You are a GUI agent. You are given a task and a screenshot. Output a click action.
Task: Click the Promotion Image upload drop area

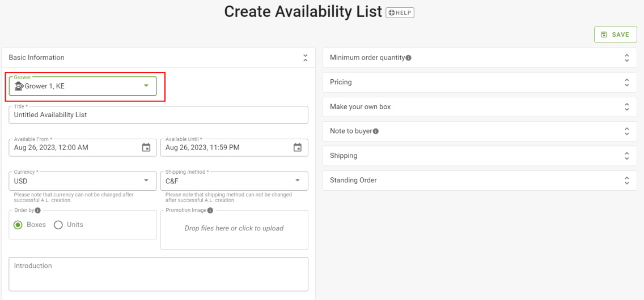click(x=234, y=229)
